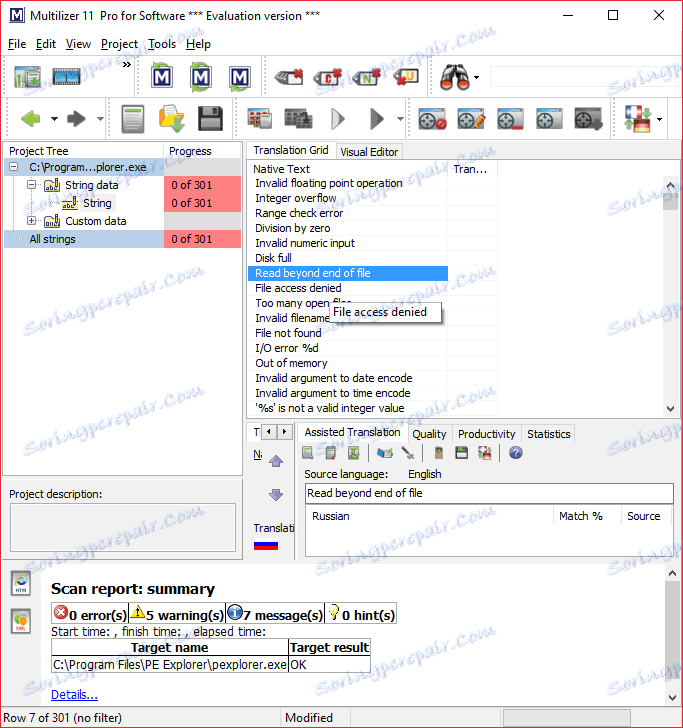Open the Productivity tab
The height and width of the screenshot is (728, 683).
click(487, 434)
